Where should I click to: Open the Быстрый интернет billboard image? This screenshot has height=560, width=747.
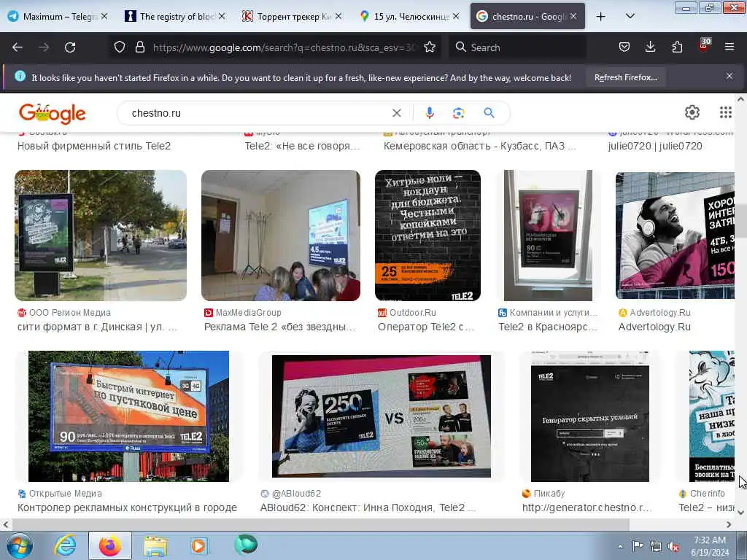point(128,416)
